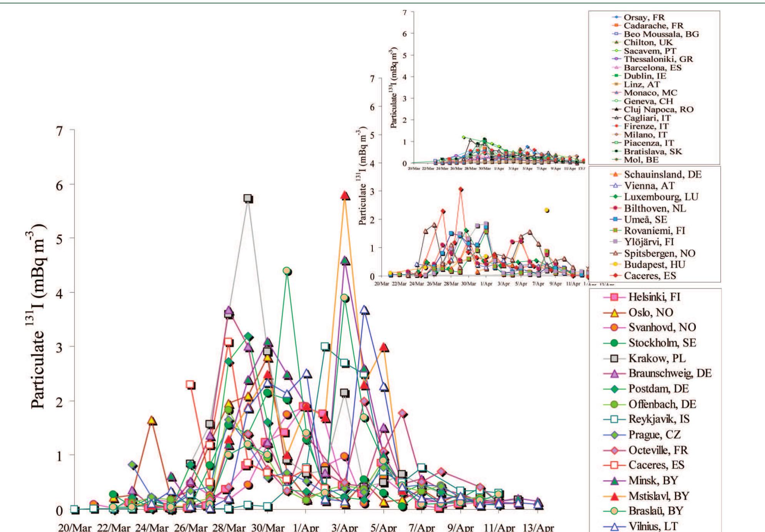765x532 pixels.
Task: Click the 'Bilthoven, NL' legend entry
Action: click(x=648, y=208)
